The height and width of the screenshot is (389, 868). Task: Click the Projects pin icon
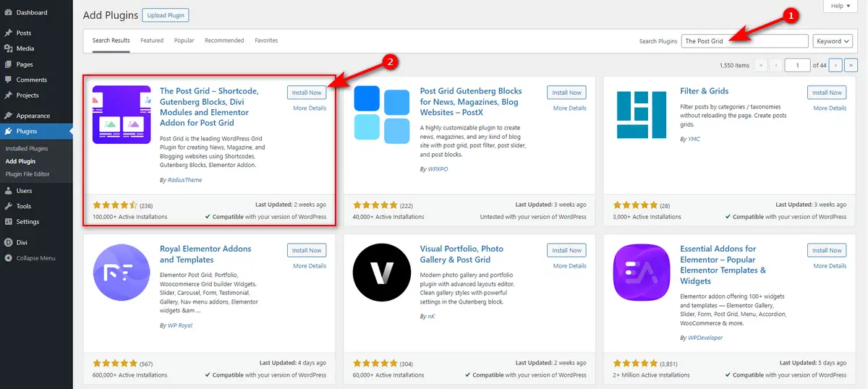point(8,95)
